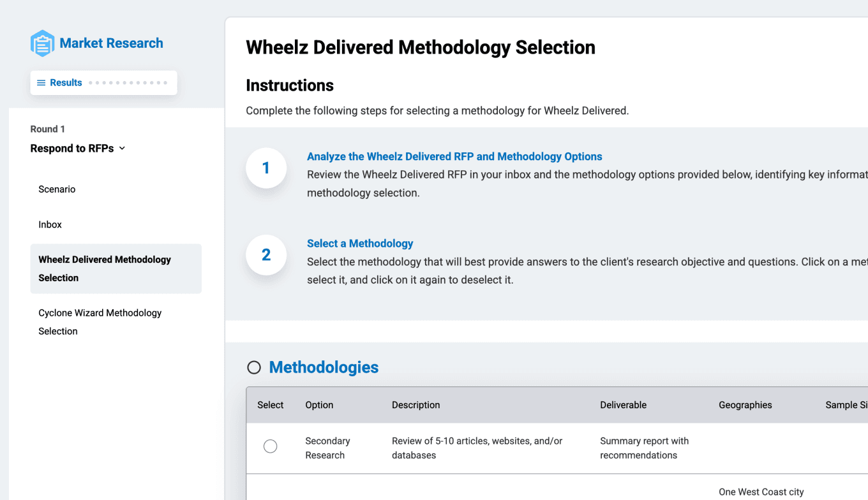The image size is (868, 500).
Task: Go to Inbox in the sidebar
Action: click(50, 224)
